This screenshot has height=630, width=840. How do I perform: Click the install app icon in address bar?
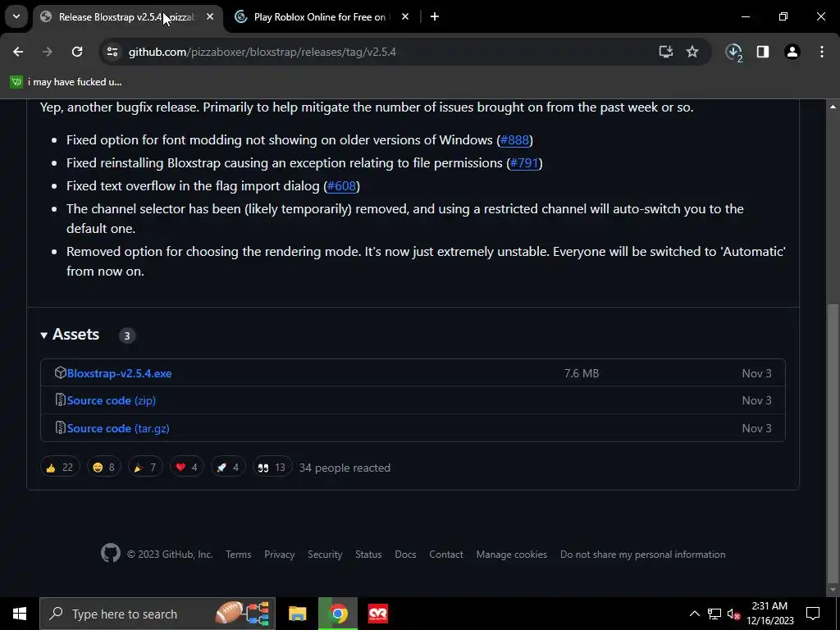tap(665, 52)
